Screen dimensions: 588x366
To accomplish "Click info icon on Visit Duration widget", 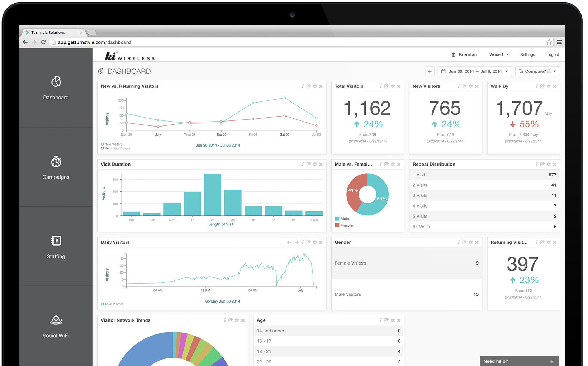I will (303, 164).
